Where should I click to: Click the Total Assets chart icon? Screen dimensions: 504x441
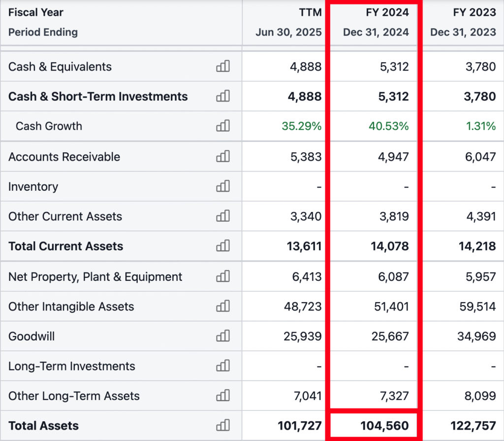223,426
